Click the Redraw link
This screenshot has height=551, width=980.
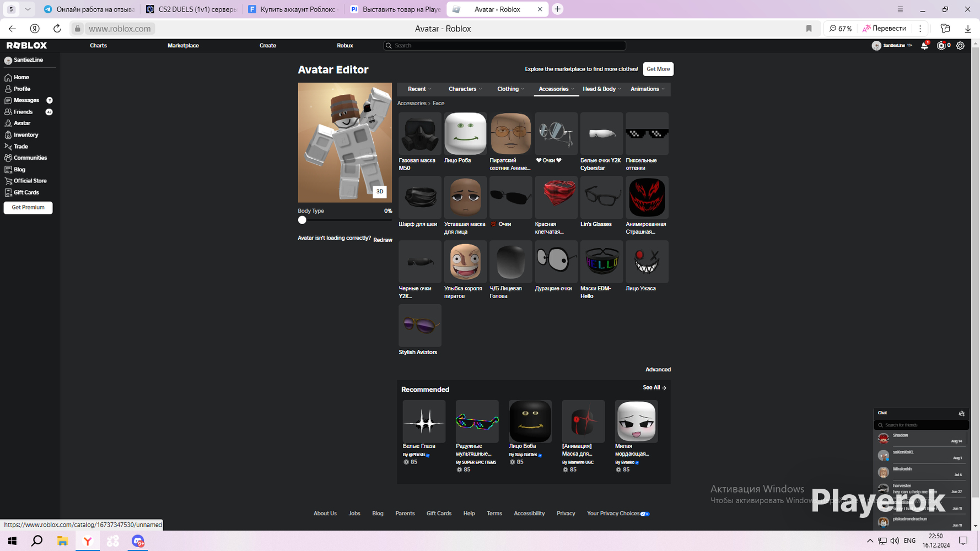point(383,240)
